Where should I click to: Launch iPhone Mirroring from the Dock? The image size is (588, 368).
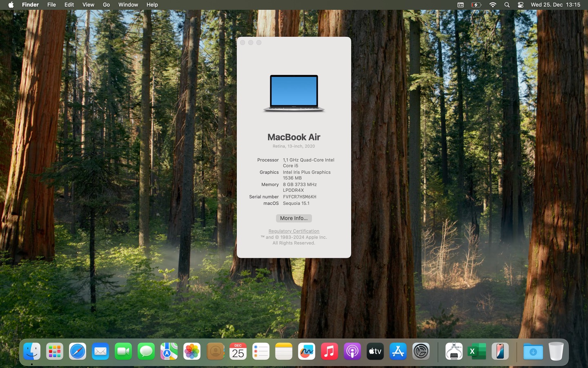click(500, 351)
